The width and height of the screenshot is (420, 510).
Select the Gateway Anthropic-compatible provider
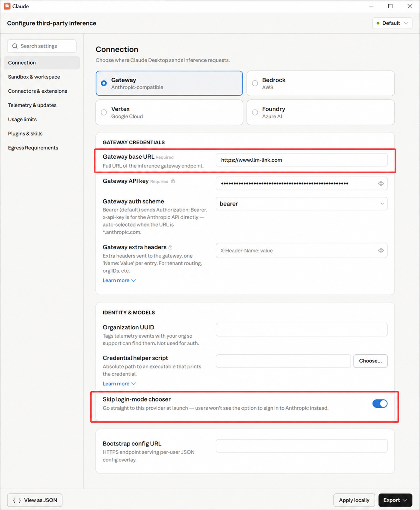pyautogui.click(x=169, y=83)
